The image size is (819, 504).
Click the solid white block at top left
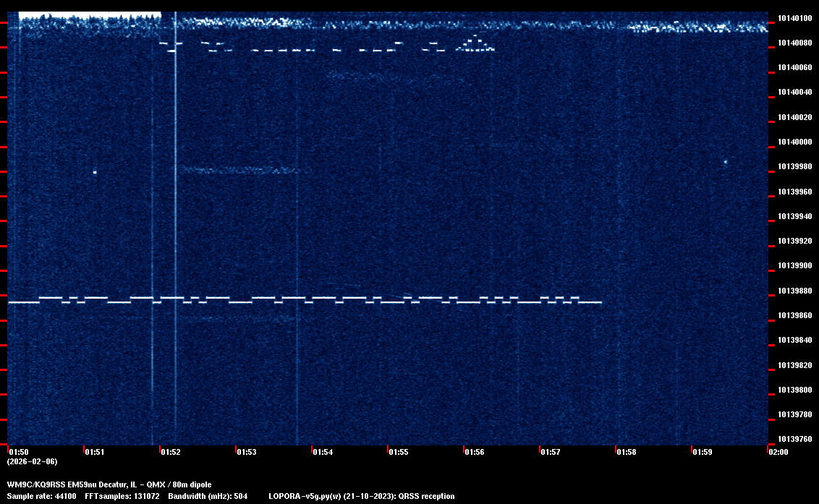click(x=87, y=14)
